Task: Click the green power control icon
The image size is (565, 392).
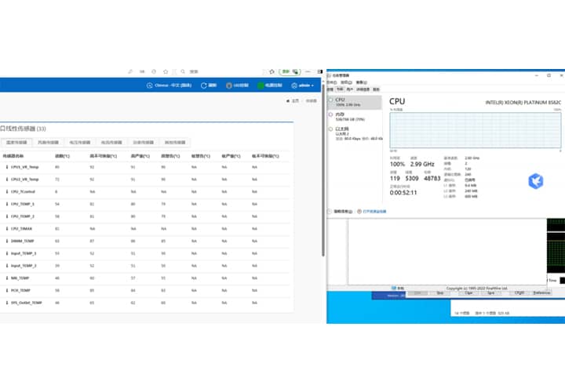Action: tap(261, 85)
